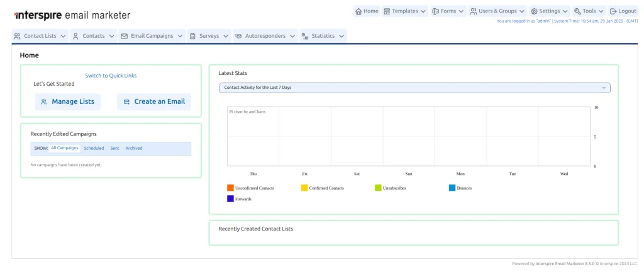644x279 pixels.
Task: Expand the Settings dropdown chevron
Action: pos(565,11)
